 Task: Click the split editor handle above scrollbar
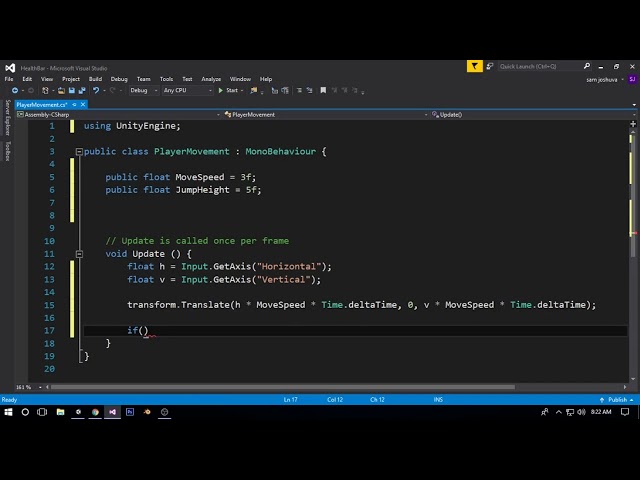[633, 124]
